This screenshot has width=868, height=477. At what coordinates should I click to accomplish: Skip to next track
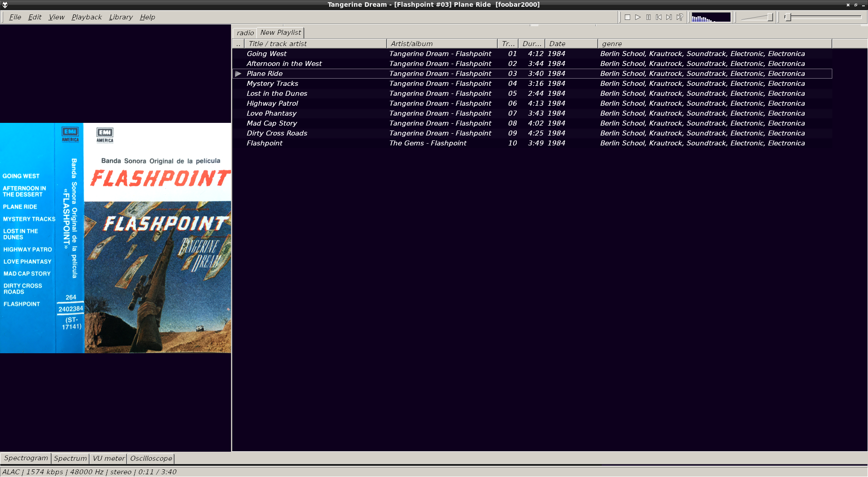(669, 17)
